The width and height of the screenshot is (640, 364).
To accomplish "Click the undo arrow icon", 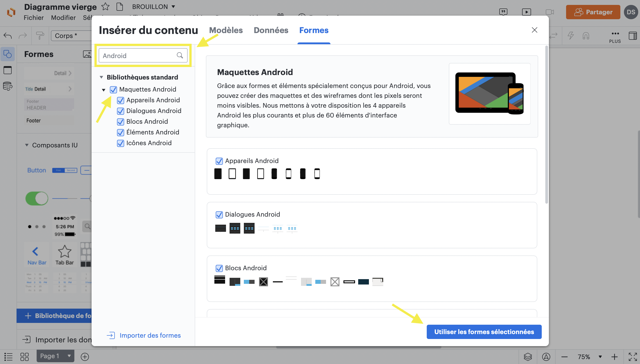I will [x=8, y=36].
